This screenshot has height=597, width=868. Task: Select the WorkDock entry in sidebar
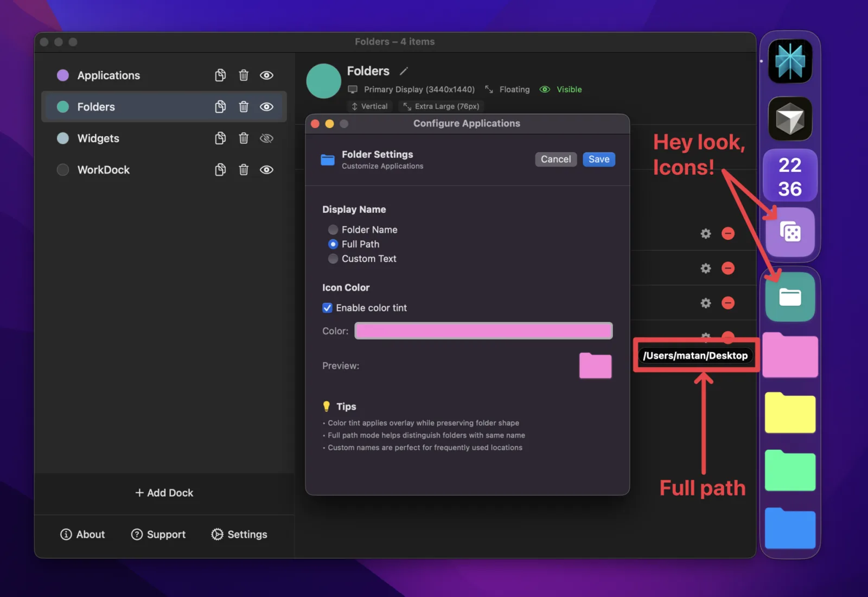[x=164, y=170]
